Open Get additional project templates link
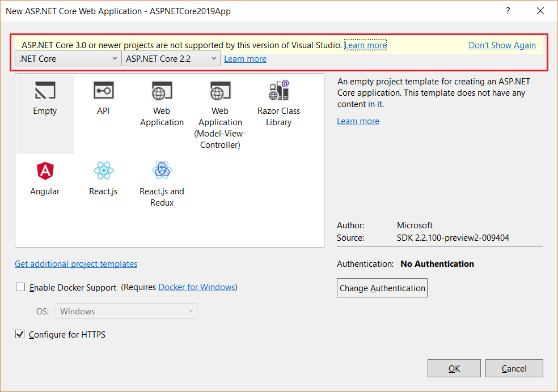Screen dimensions: 558x392 [76, 264]
